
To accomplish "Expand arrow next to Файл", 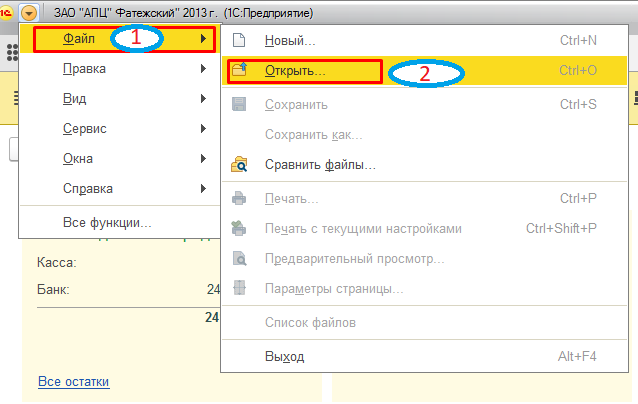I will (203, 39).
